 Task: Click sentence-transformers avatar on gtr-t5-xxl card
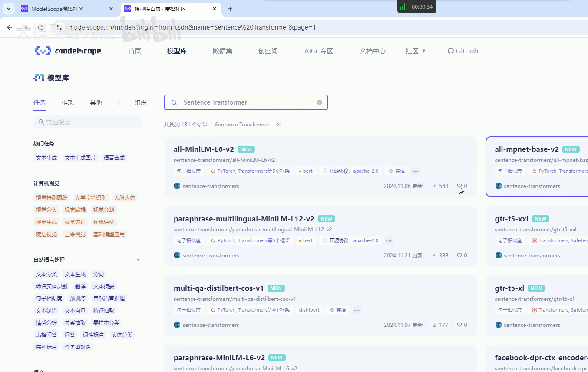[499, 255]
